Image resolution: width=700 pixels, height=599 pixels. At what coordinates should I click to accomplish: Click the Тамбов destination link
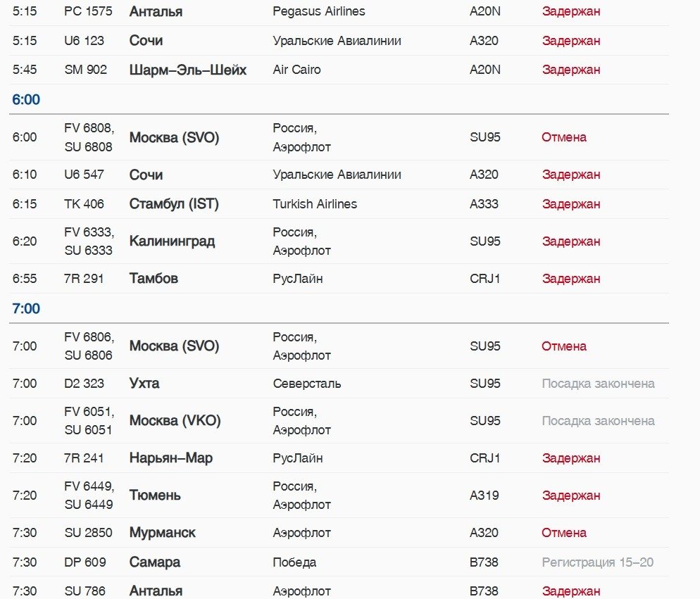[154, 279]
